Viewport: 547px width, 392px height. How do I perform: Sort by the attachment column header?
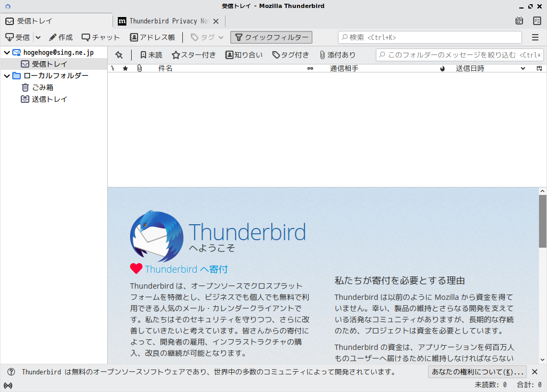140,68
